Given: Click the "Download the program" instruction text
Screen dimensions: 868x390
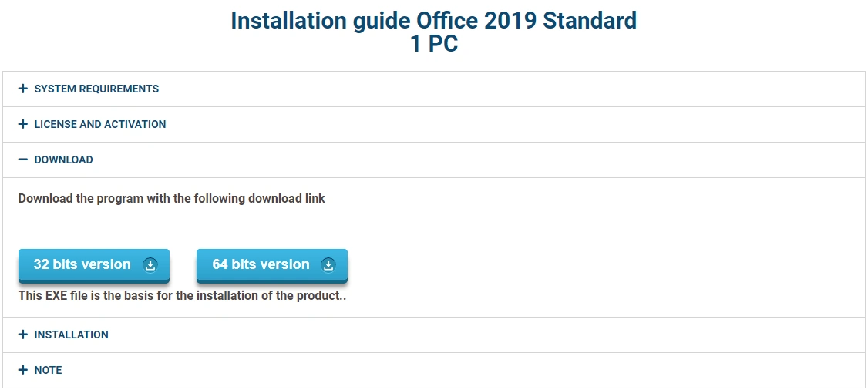Looking at the screenshot, I should point(171,199).
